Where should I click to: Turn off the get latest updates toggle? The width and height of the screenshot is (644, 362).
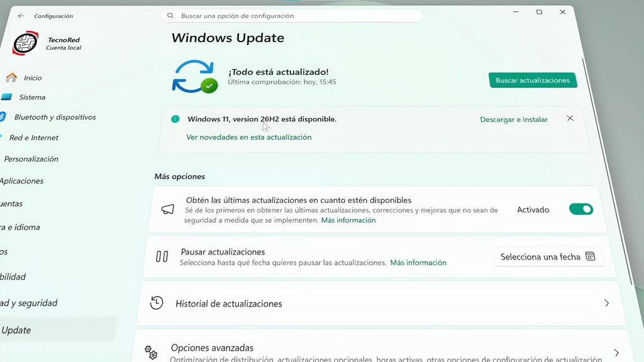(x=581, y=209)
